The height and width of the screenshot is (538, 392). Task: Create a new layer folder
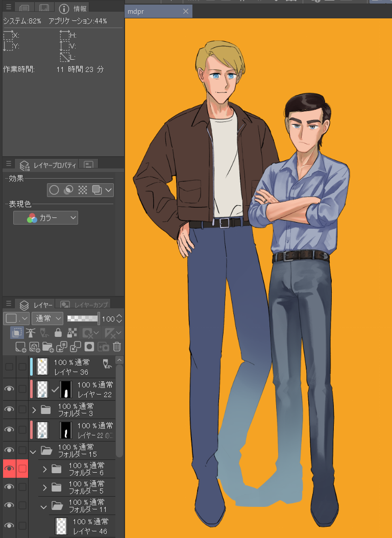[x=48, y=347]
